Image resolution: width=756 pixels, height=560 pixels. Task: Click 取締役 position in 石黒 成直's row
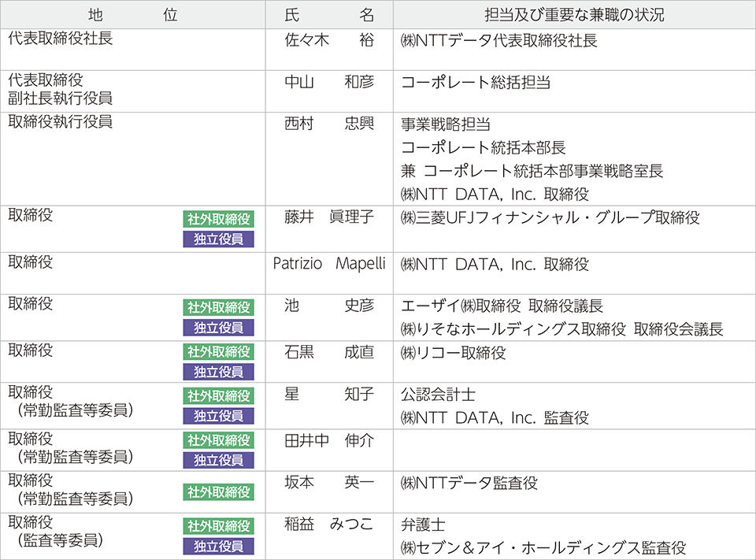[31, 350]
